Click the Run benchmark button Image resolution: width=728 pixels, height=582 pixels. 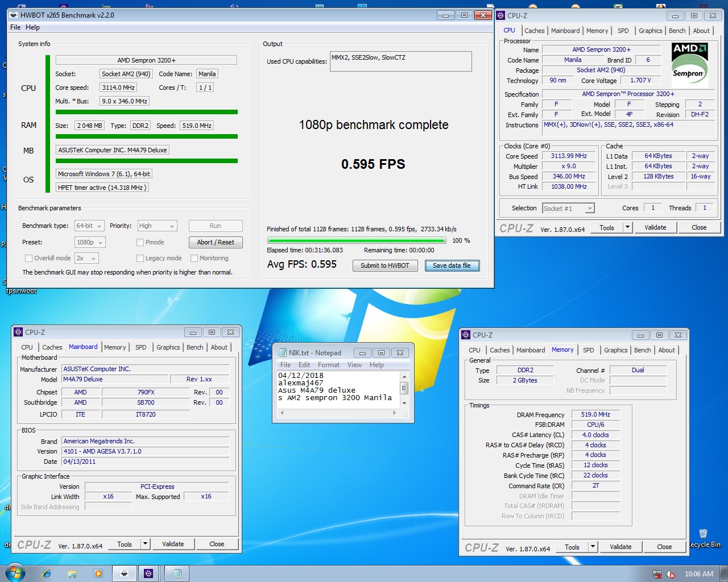tap(216, 226)
